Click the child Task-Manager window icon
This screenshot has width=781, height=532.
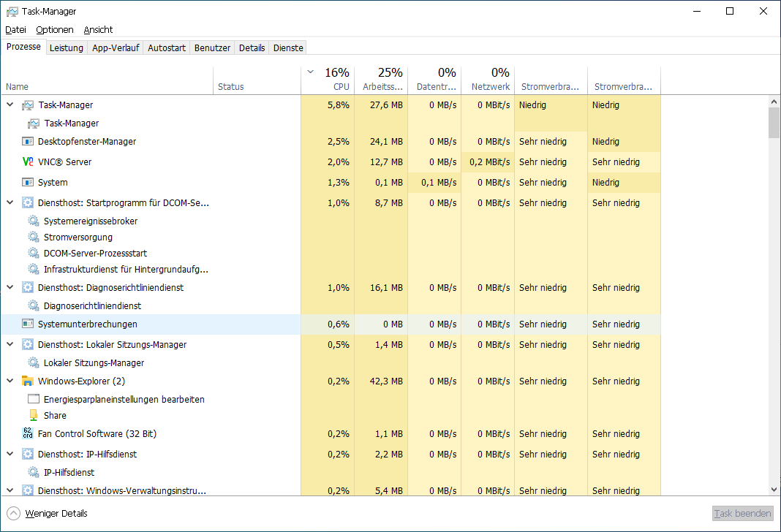[34, 123]
